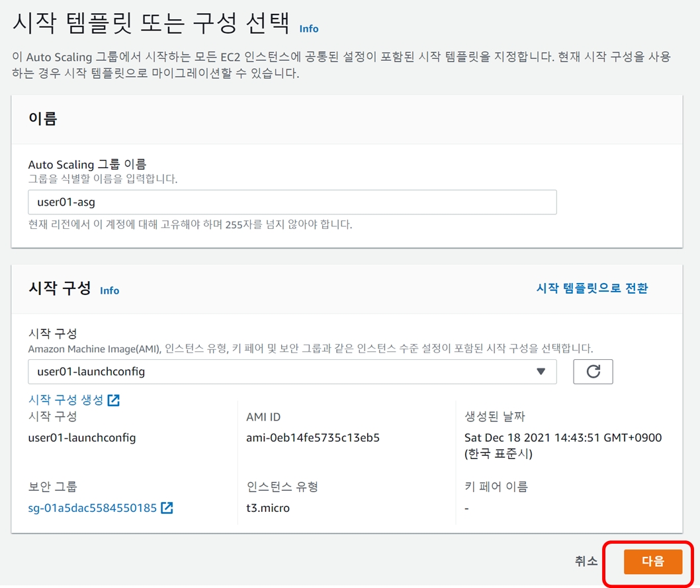700x588 pixels.
Task: Click the page title 시작 템플릿 또는 구성 선택
Action: (151, 24)
